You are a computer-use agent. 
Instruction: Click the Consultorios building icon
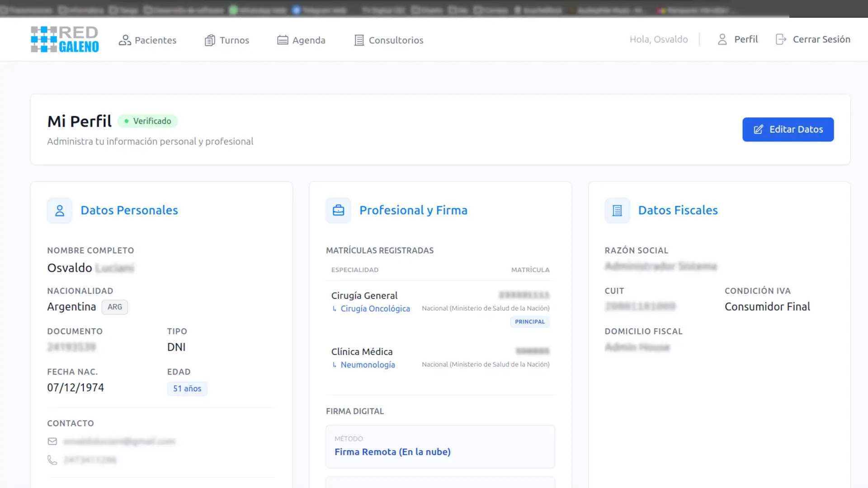point(359,40)
